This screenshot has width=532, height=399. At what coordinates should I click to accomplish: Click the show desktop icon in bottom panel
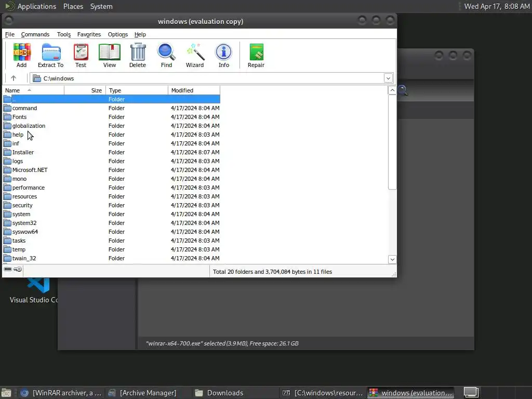pos(6,393)
